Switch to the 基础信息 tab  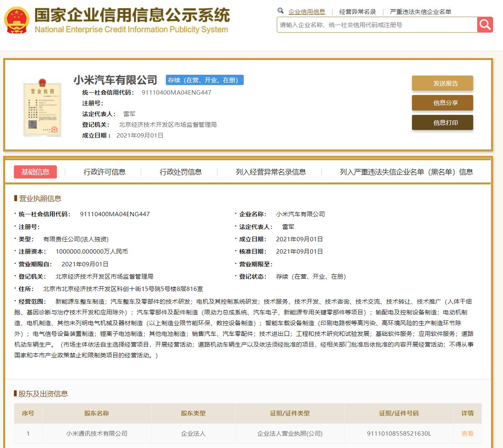35,172
